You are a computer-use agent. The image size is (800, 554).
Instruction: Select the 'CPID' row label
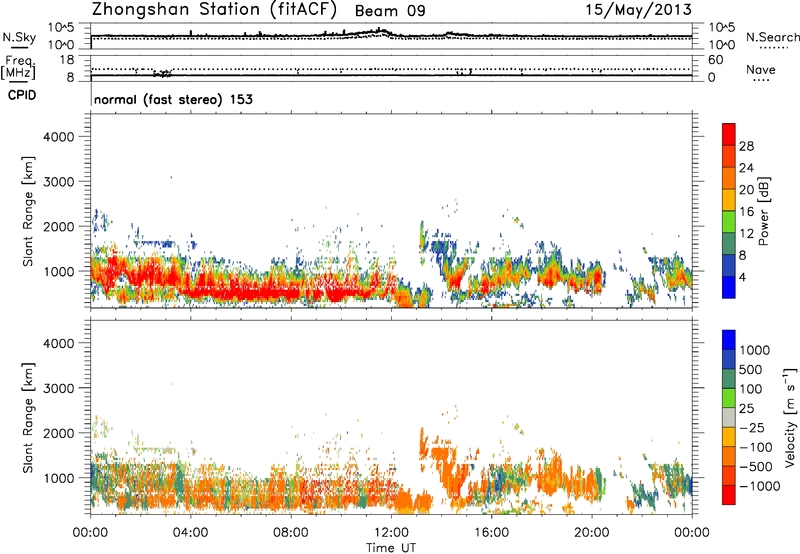[22, 95]
